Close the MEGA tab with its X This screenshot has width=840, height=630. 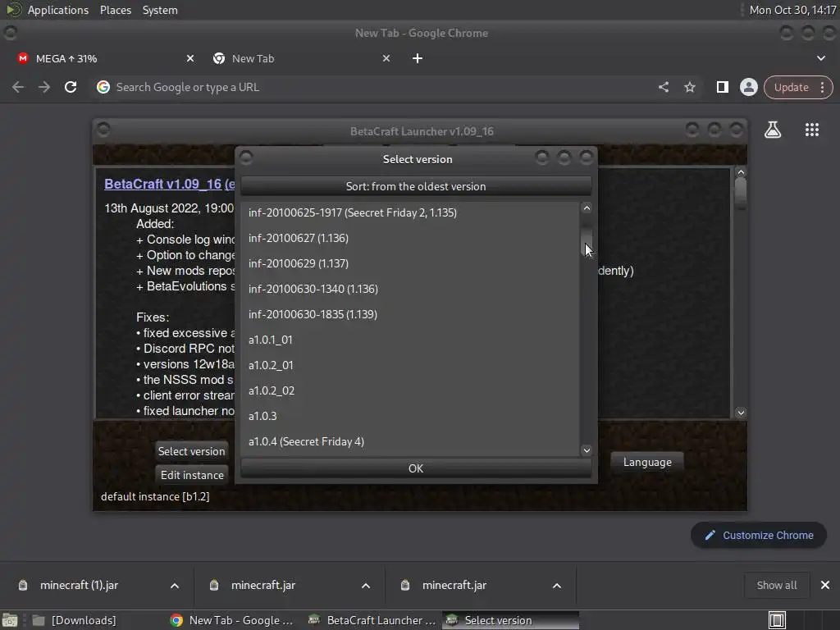[190, 58]
